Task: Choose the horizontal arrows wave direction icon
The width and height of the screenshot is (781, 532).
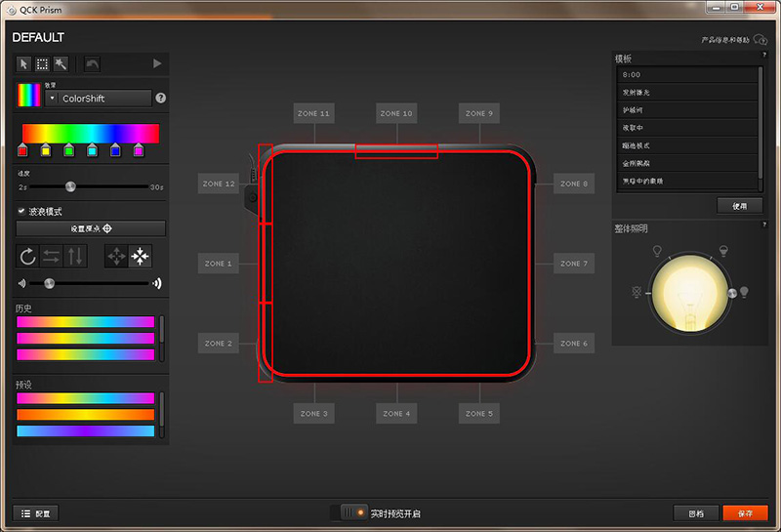Action: tap(52, 257)
